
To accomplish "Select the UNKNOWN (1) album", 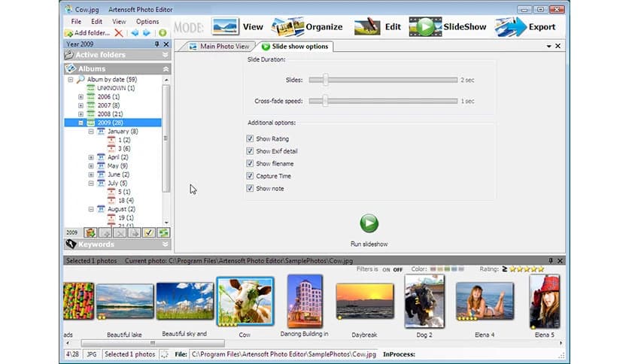I will pyautogui.click(x=116, y=88).
